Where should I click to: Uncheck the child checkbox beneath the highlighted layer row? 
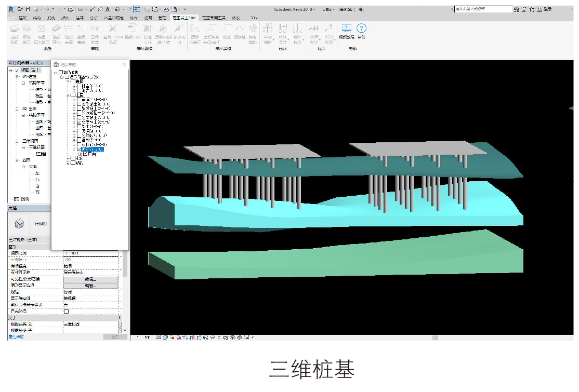[x=85, y=154]
